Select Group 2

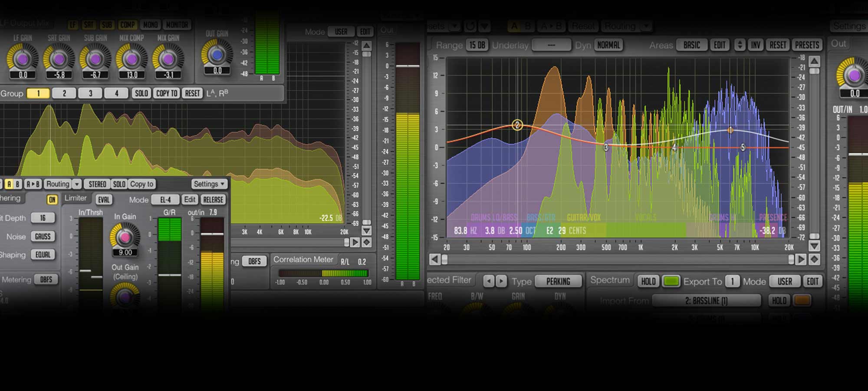[x=64, y=93]
